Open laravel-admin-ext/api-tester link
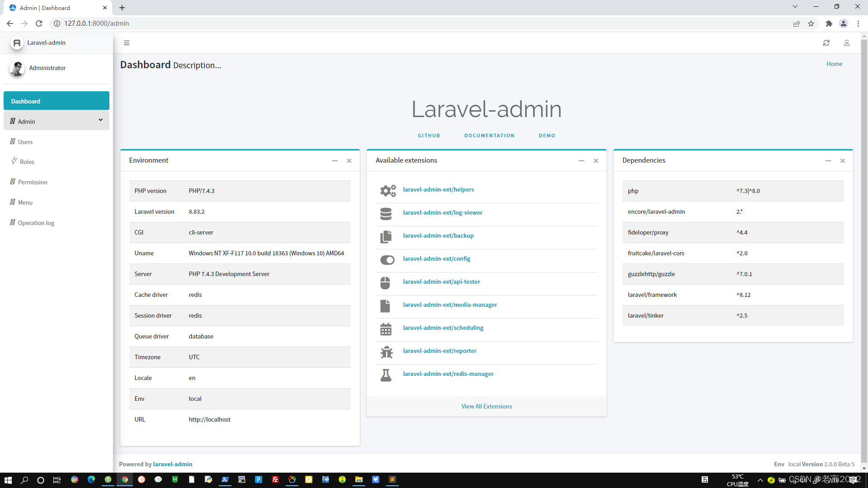The image size is (868, 488). click(442, 282)
